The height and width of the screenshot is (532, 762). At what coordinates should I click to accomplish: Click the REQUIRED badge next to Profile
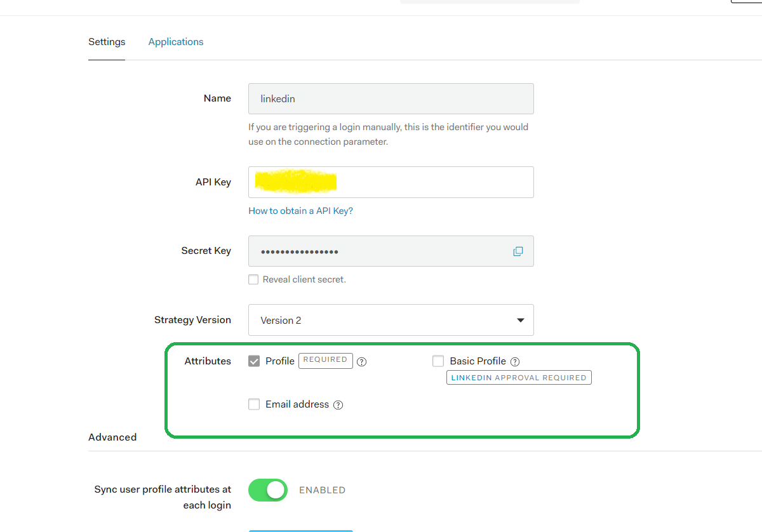325,361
